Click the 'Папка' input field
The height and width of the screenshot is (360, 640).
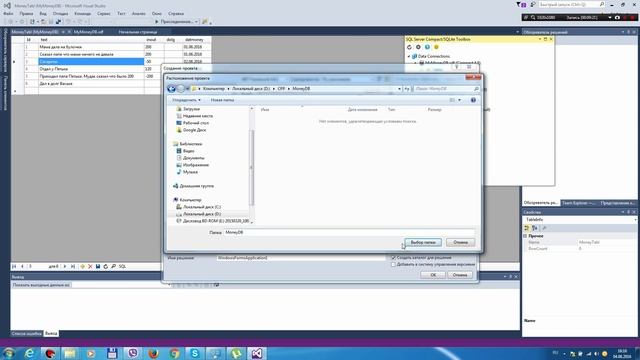click(x=349, y=232)
